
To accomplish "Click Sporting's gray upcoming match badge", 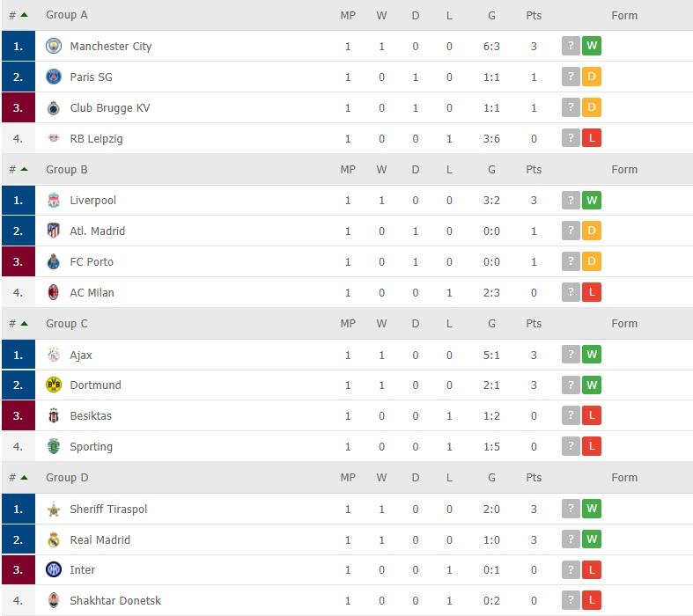I will (571, 446).
